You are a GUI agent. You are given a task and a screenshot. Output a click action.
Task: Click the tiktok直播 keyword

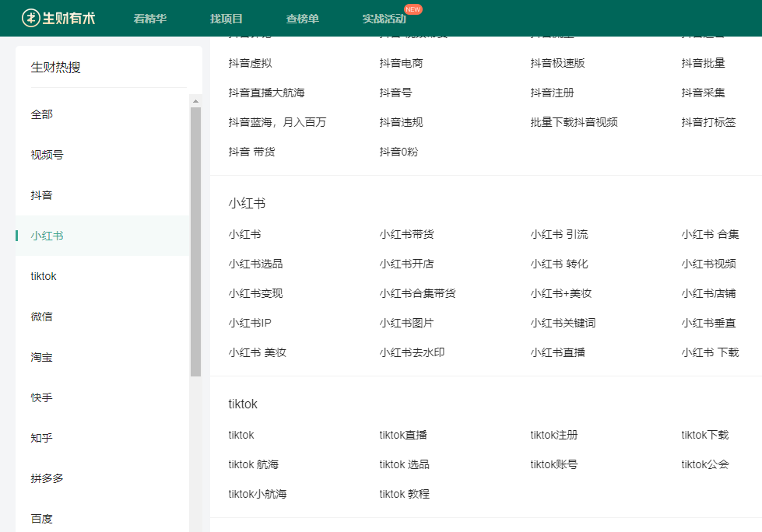[403, 436]
